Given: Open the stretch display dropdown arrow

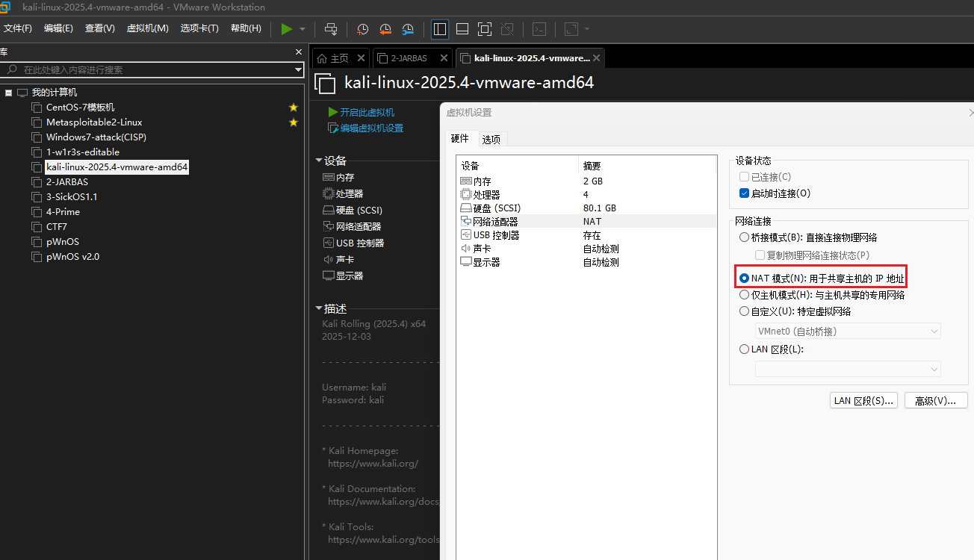Looking at the screenshot, I should coord(587,29).
